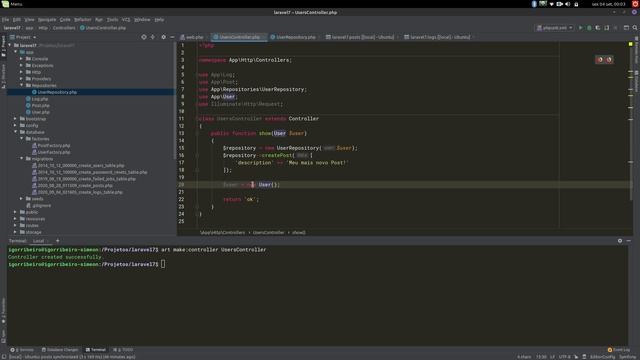The height and width of the screenshot is (360, 640).
Task: Collapse the database folder
Action: [15, 132]
